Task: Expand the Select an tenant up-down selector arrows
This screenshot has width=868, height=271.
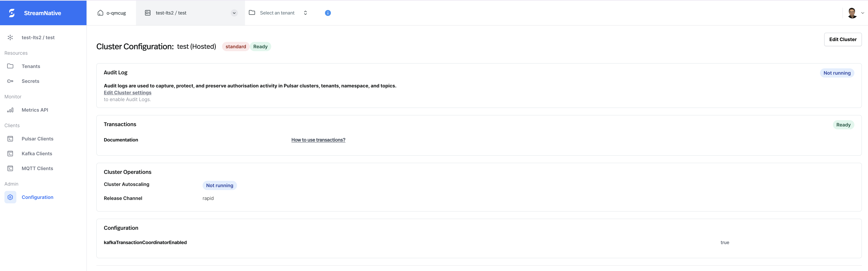Action: tap(305, 13)
